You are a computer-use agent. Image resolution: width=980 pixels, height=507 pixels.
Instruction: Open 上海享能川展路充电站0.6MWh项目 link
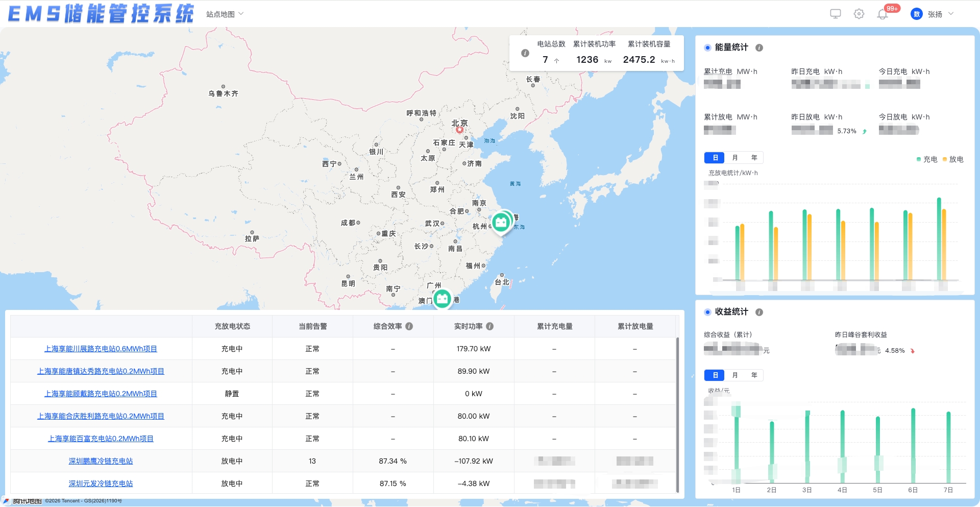(101, 349)
